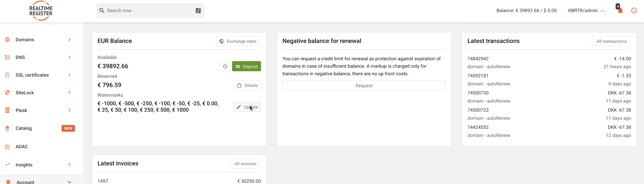Open transaction 74842942
The width and height of the screenshot is (644, 184).
click(x=478, y=59)
